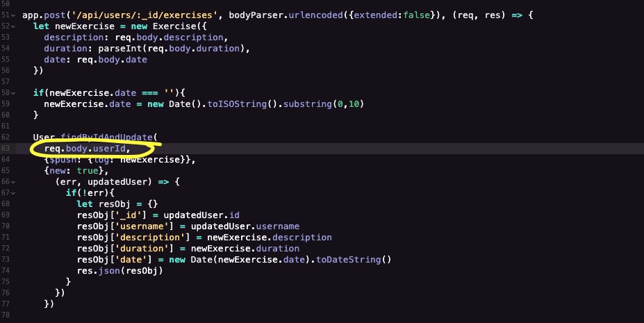The width and height of the screenshot is (644, 323).
Task: Click line number 63 in the gutter
Action: 6,148
